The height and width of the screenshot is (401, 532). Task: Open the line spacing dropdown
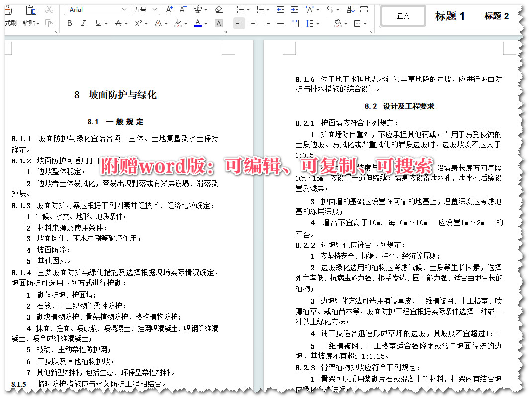pos(311,24)
